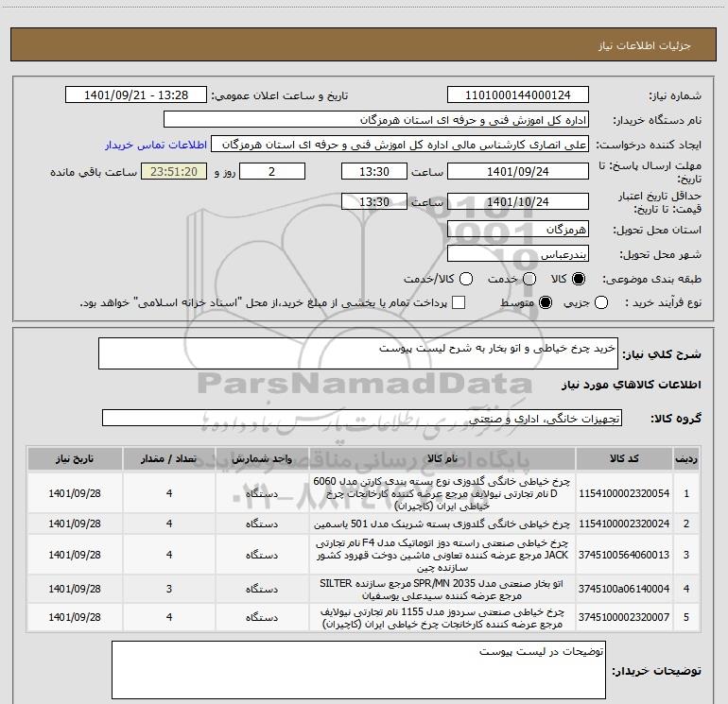This screenshot has width=728, height=704.
Task: Click the page header جزئیات اطلاعات نیاز
Action: (x=645, y=45)
